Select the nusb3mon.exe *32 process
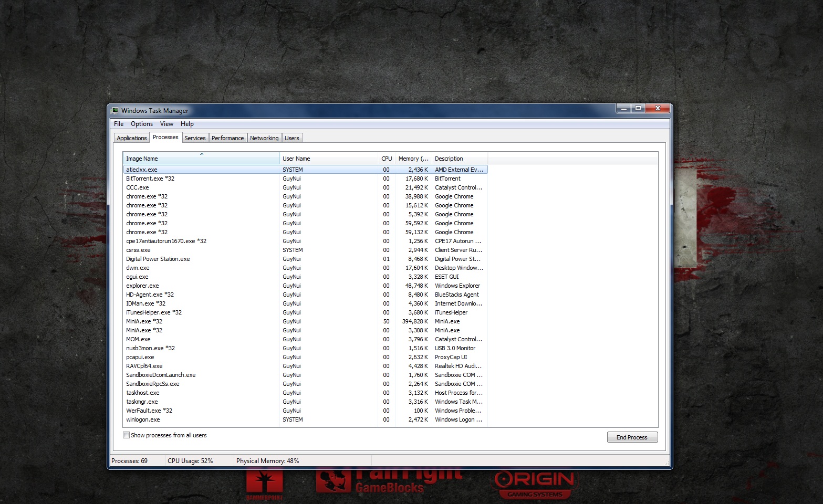 tap(306, 348)
